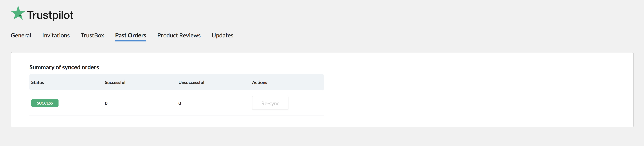
Task: Open the Updates tab
Action: click(222, 35)
